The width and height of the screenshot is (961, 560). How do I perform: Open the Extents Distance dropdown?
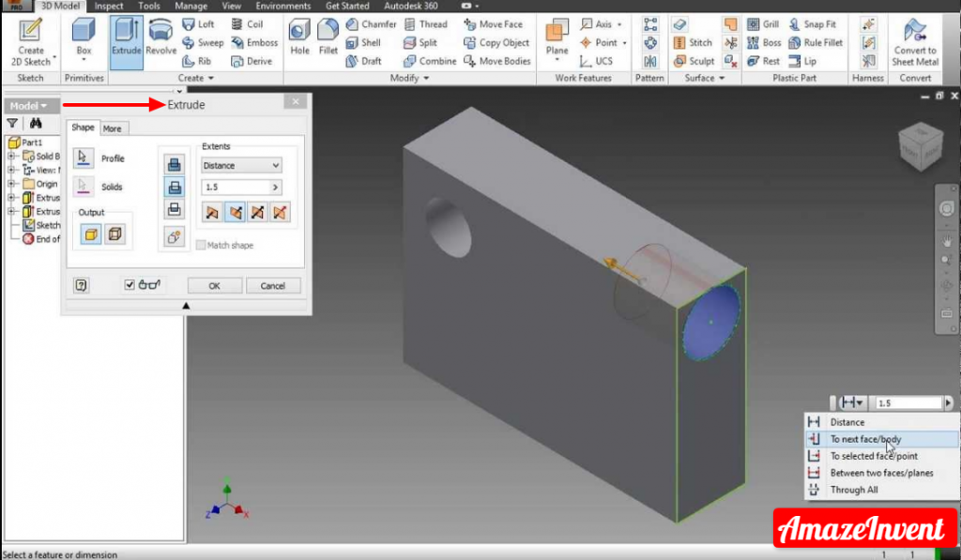pyautogui.click(x=241, y=165)
